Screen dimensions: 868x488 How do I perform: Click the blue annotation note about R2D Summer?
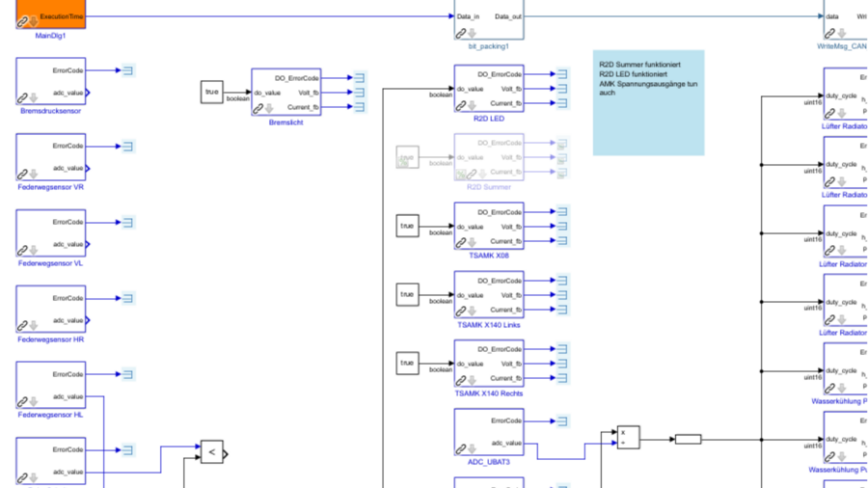pos(649,103)
